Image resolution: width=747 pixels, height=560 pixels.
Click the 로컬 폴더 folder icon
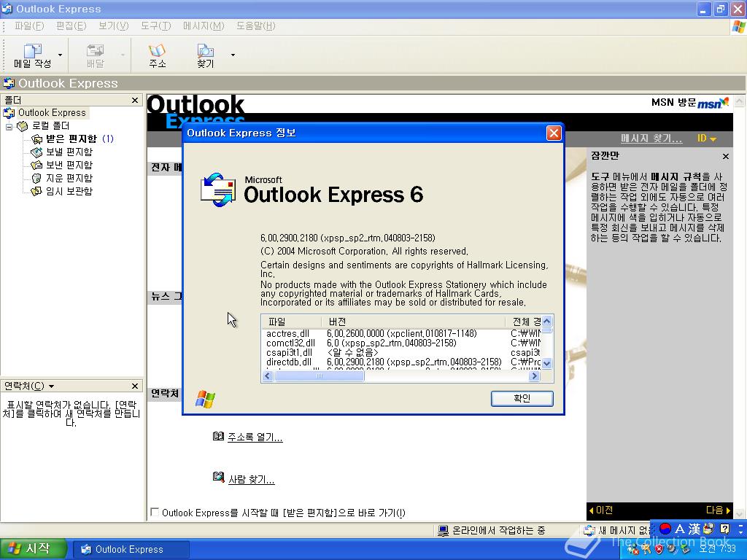(22, 126)
